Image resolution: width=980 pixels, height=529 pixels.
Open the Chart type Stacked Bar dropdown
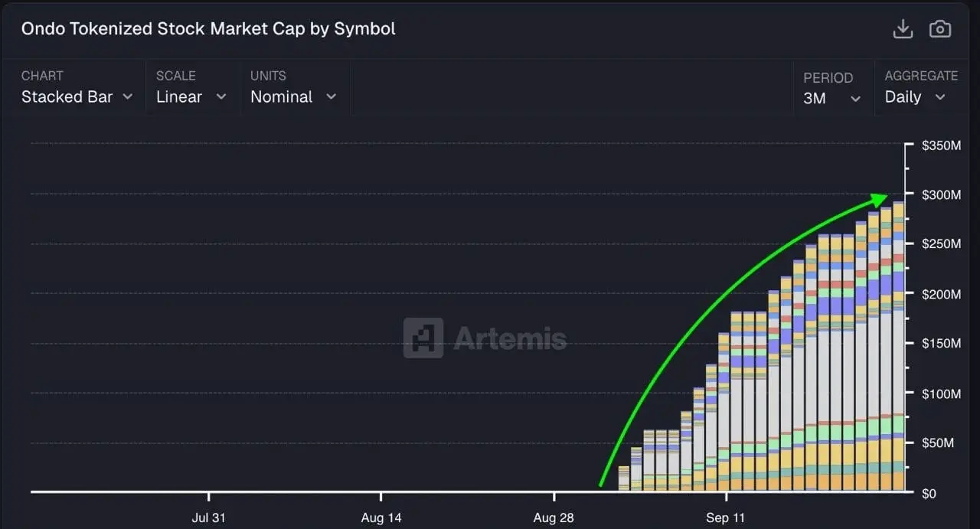tap(77, 97)
